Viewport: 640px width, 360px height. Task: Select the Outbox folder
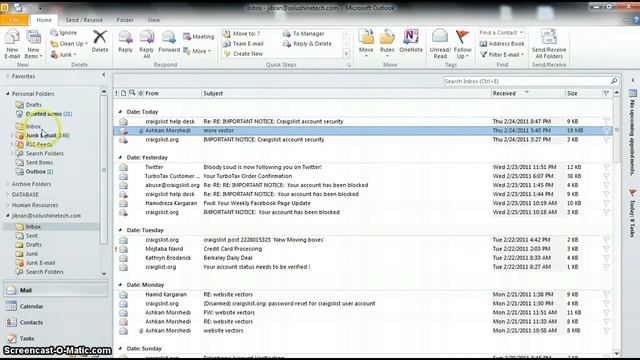click(x=35, y=171)
